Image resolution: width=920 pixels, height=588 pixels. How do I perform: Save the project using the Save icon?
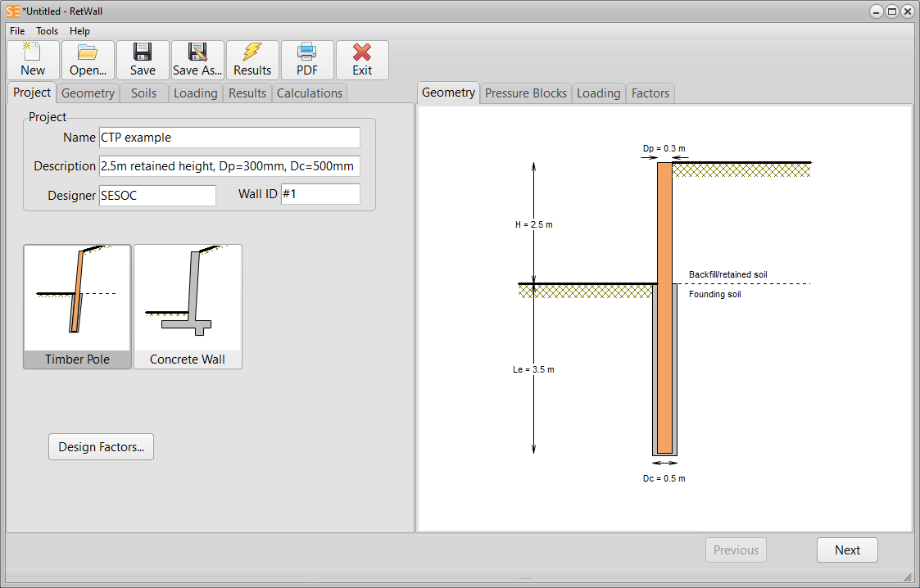click(x=143, y=60)
